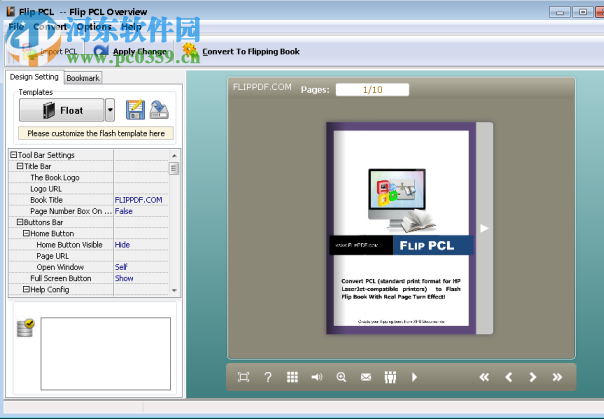Click the save template disk icon
This screenshot has height=420, width=604.
click(x=135, y=110)
